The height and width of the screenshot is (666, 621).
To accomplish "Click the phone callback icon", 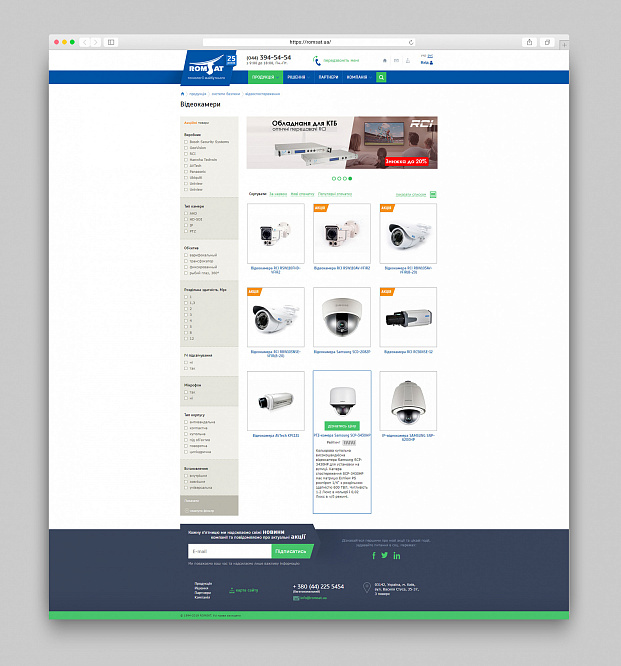I will pos(316,61).
